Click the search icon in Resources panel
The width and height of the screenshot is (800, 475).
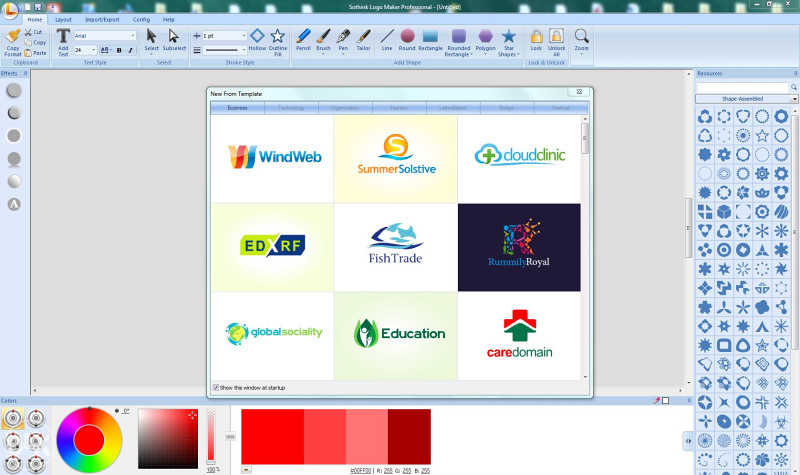(x=794, y=87)
